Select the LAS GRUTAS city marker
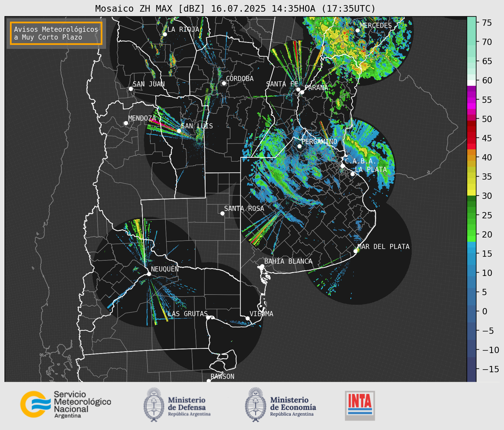This screenshot has width=504, height=430. point(208,318)
